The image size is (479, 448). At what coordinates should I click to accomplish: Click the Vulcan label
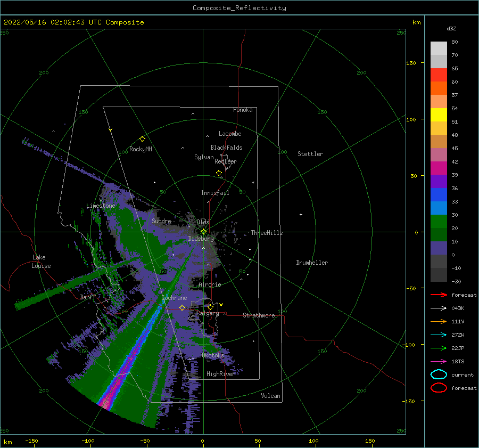pyautogui.click(x=270, y=396)
